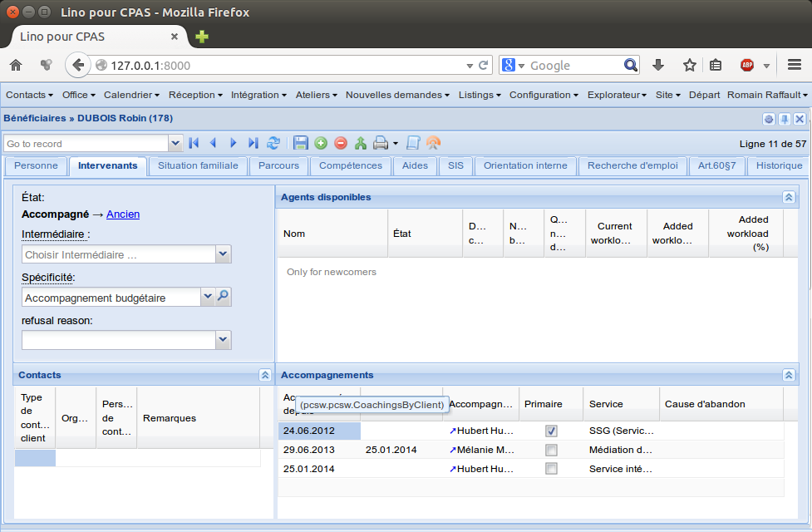Switch to the Compétences tab
Screen dimensions: 812x532
click(x=351, y=165)
